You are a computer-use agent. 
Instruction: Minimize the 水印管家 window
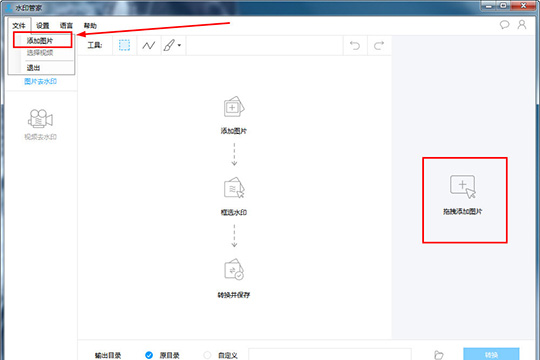(489, 6)
